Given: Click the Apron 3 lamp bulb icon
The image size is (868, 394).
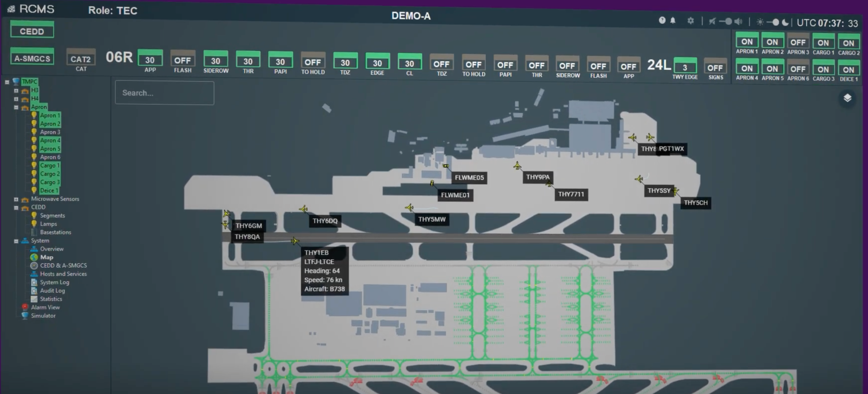Looking at the screenshot, I should pyautogui.click(x=34, y=132).
